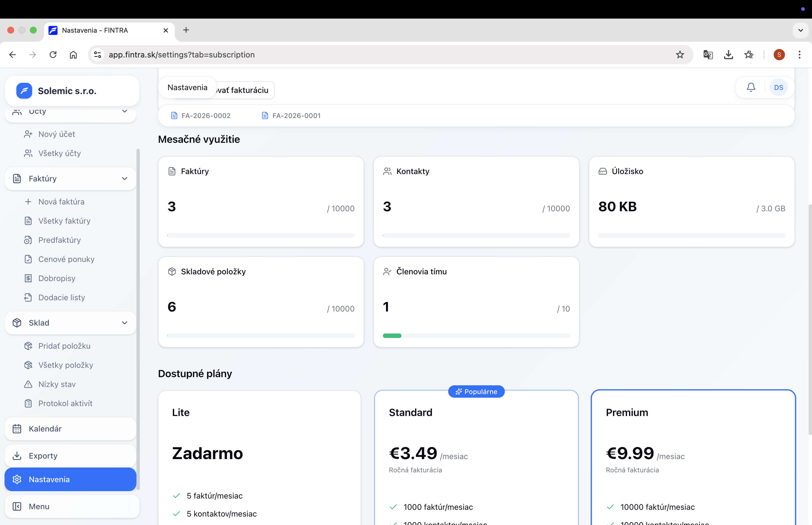Open the Nastavenia tab
This screenshot has width=812, height=525.
187,87
